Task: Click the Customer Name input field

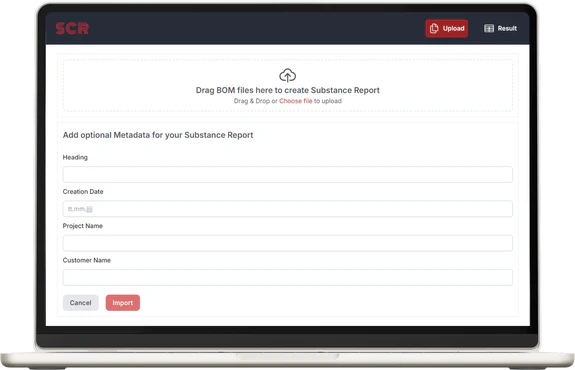Action: 288,278
